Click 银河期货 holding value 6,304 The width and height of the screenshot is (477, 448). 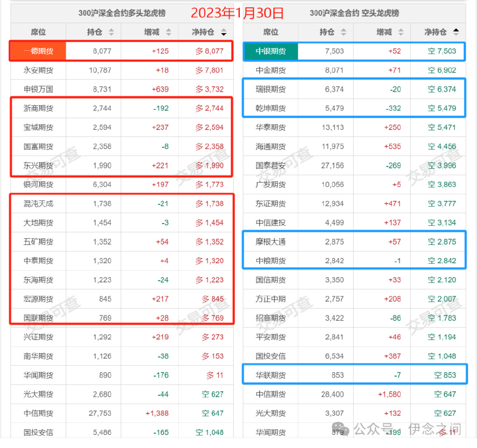(x=102, y=184)
